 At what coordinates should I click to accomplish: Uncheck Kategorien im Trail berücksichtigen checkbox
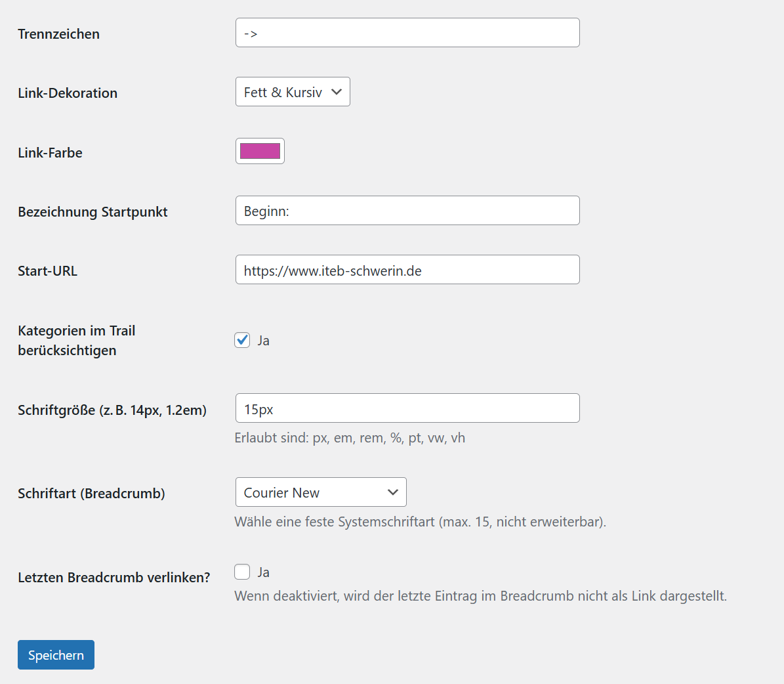[x=243, y=340]
